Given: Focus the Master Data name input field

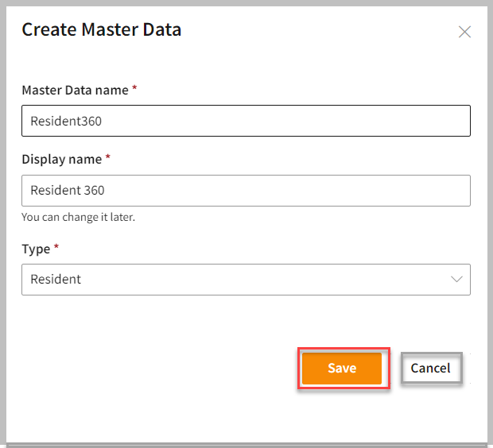Looking at the screenshot, I should (246, 122).
